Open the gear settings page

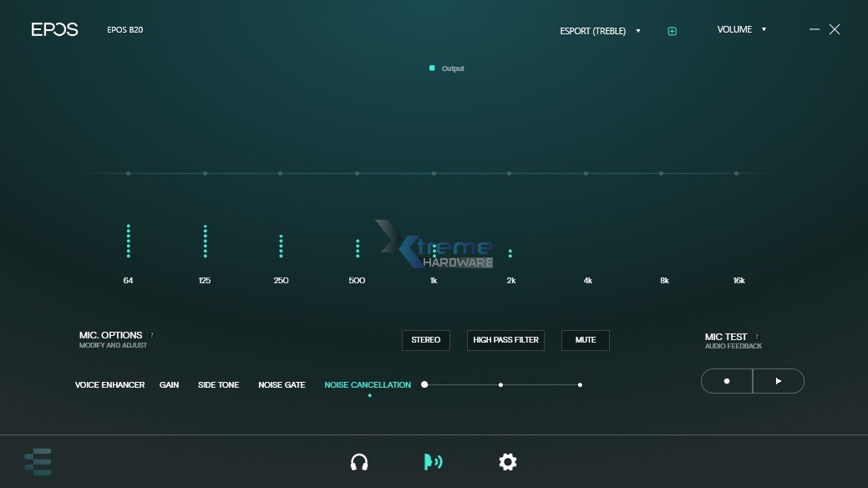(507, 462)
